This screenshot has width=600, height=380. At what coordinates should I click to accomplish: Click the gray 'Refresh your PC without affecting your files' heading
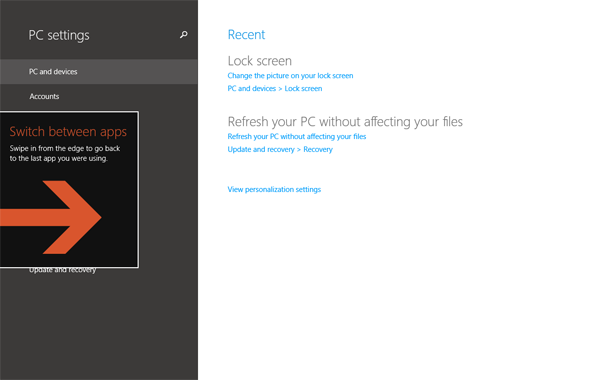tap(345, 122)
